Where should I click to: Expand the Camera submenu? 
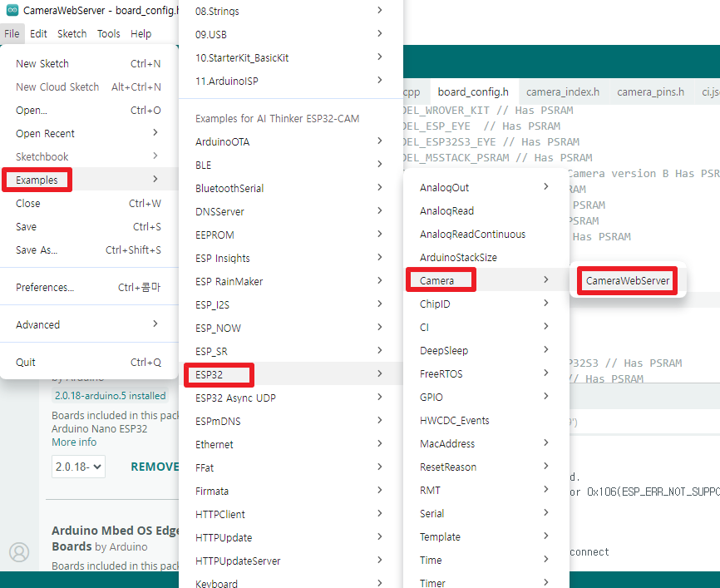[486, 280]
